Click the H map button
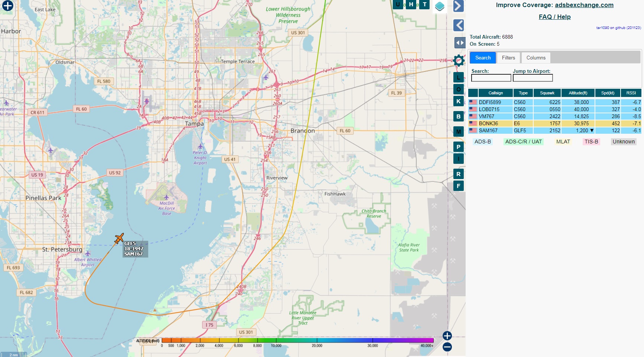Screen dimensions: 644x357 point(411,4)
